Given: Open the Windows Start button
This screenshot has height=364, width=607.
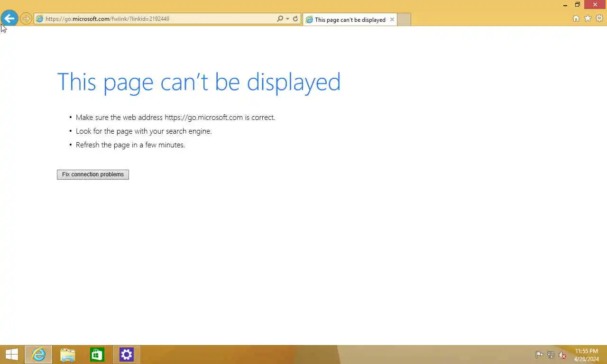Looking at the screenshot, I should tap(11, 355).
